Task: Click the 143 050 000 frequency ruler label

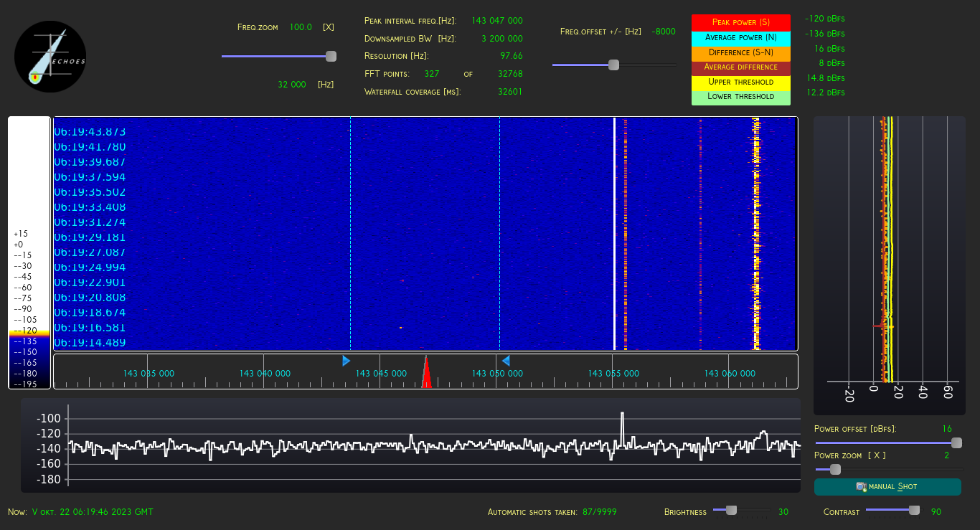Action: pyautogui.click(x=497, y=374)
